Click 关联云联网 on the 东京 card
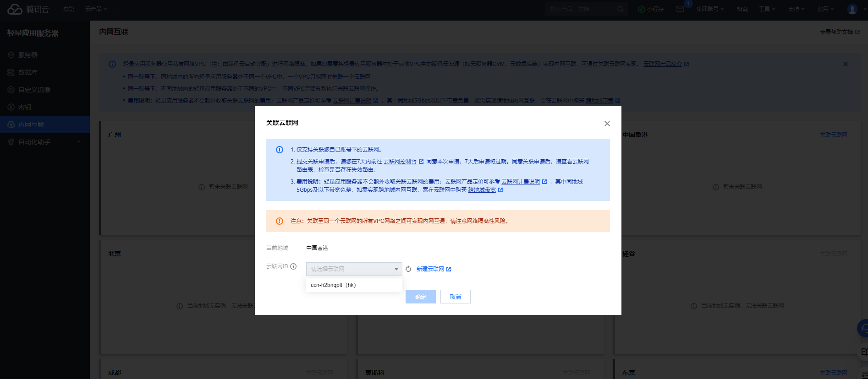The width and height of the screenshot is (868, 379). [834, 373]
